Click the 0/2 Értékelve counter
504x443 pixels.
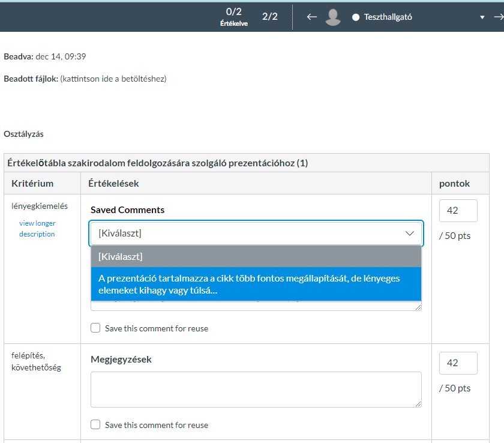coord(233,17)
